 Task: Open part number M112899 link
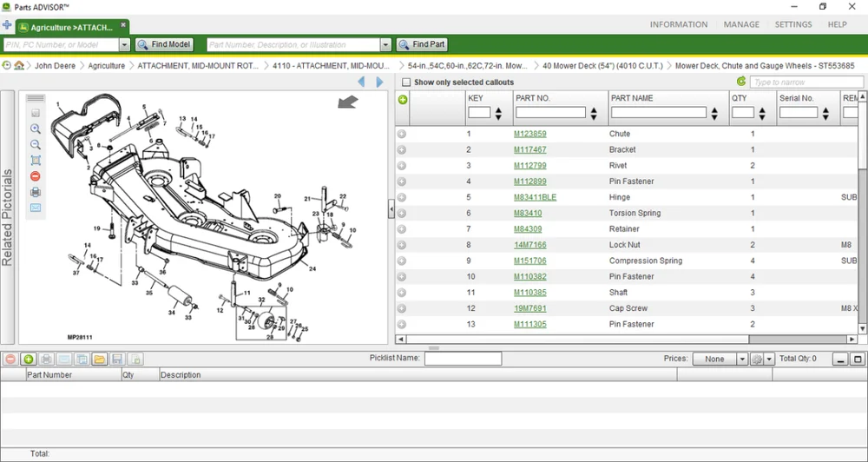click(529, 181)
